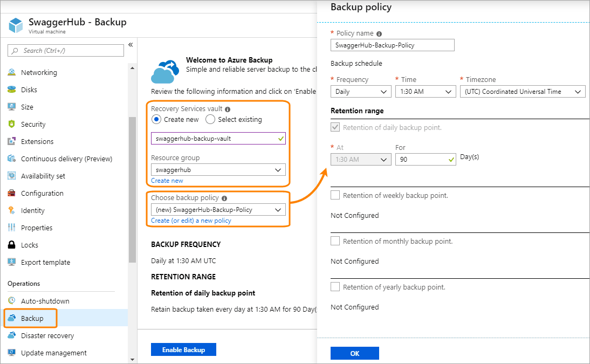The width and height of the screenshot is (590, 364).
Task: Click the Security shield icon
Action: coord(12,124)
